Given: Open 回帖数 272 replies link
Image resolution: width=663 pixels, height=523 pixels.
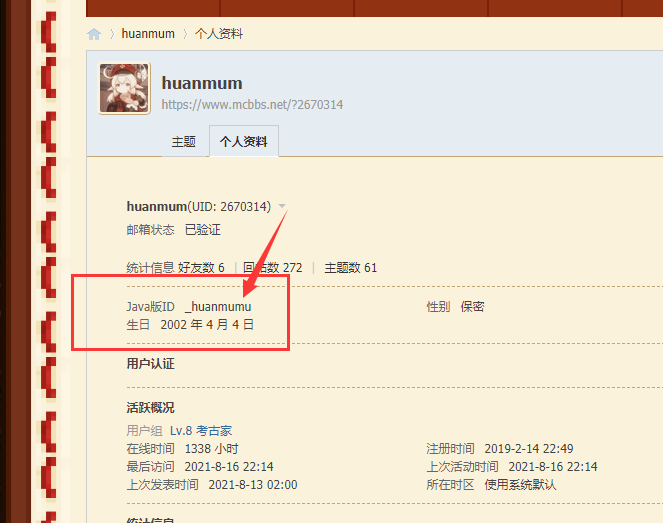Looking at the screenshot, I should [x=273, y=268].
